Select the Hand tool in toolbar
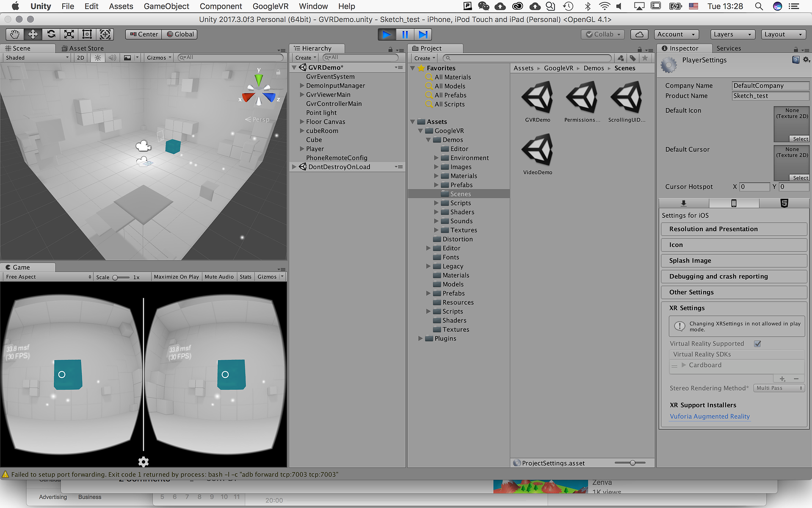The height and width of the screenshot is (508, 812). (15, 34)
